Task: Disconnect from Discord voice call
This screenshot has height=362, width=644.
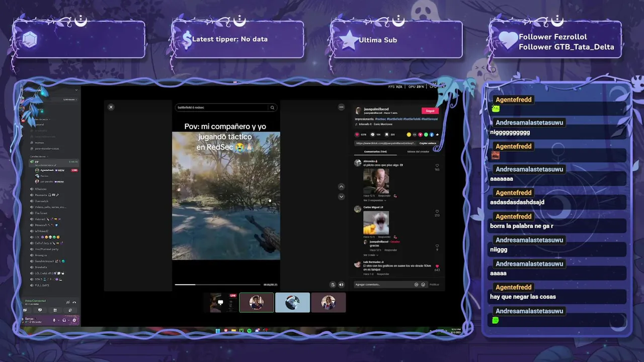Action: click(x=74, y=302)
